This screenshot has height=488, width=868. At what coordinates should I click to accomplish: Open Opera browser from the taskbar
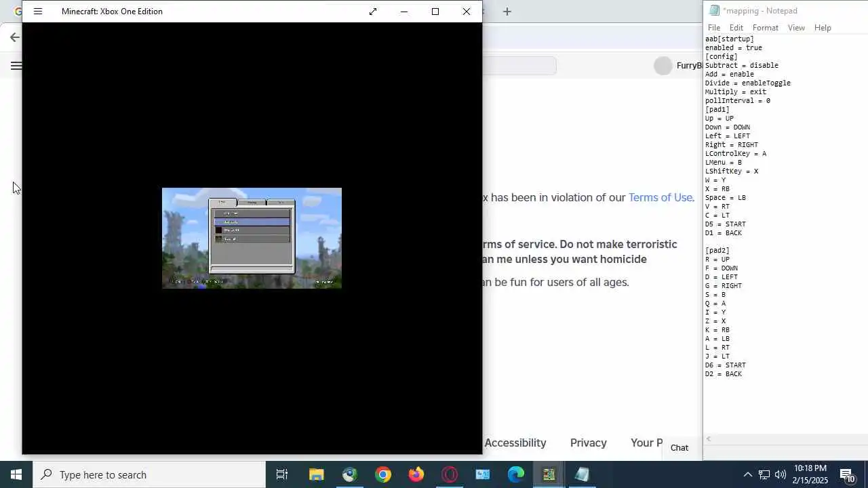pos(450,474)
